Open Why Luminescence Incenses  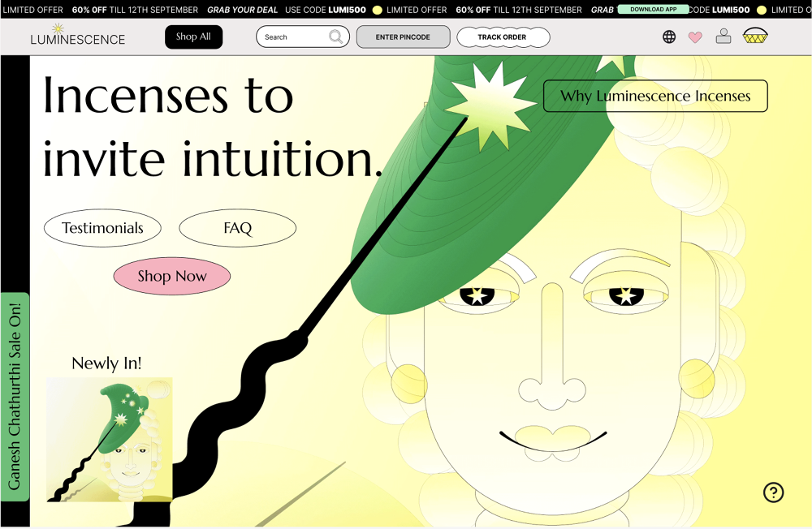[x=654, y=96]
